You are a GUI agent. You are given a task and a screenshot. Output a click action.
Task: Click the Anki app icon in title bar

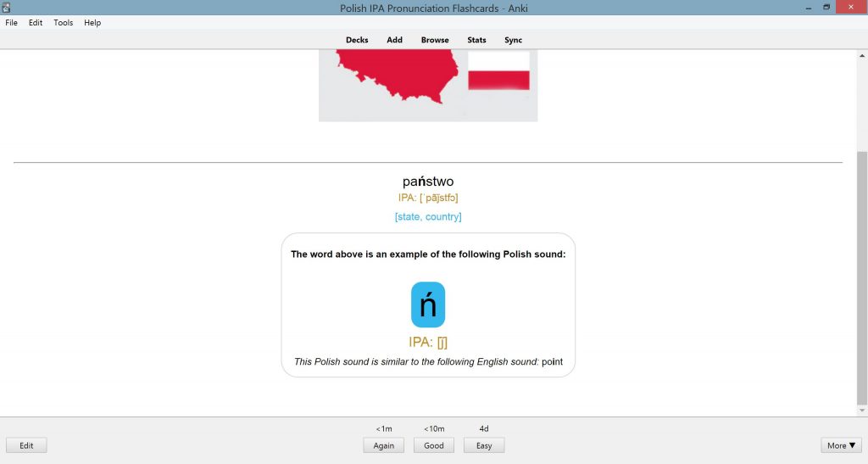point(6,7)
